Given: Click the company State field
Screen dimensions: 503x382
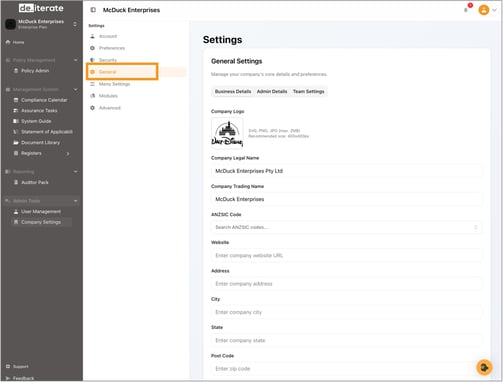Looking at the screenshot, I should tap(347, 341).
